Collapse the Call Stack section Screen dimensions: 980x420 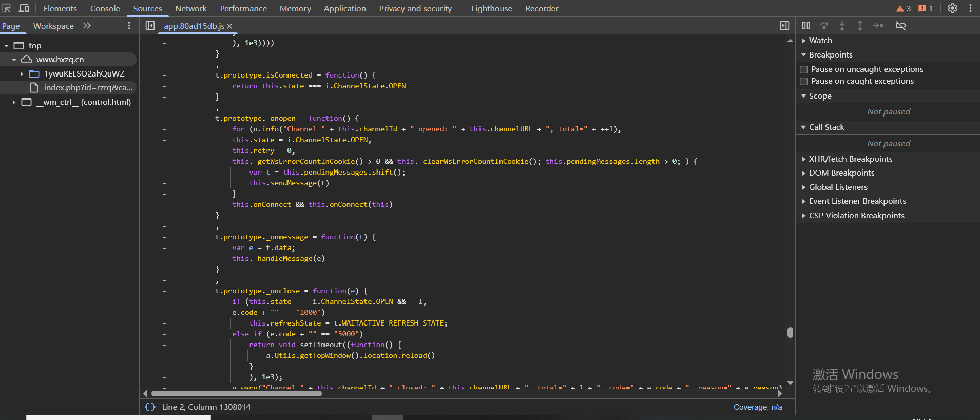coord(826,127)
